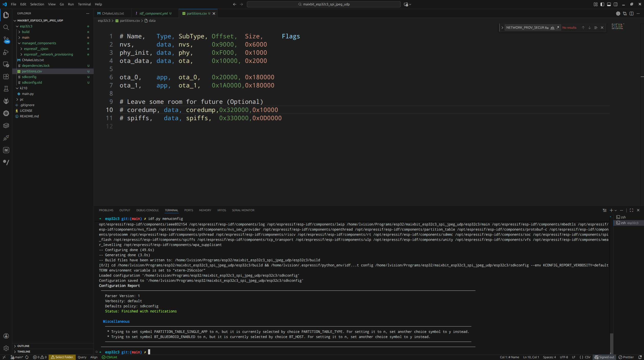Open the Kubernetes sidebar view

6,113
